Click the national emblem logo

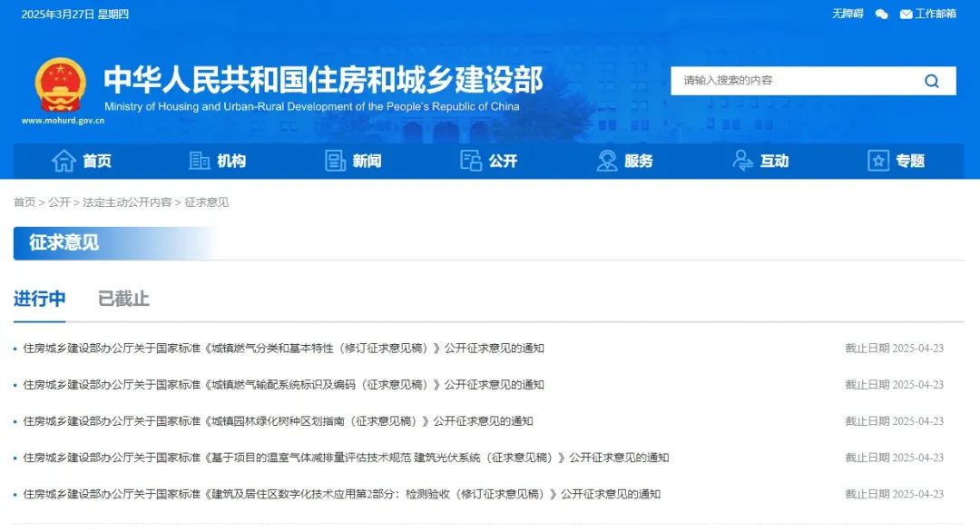(x=61, y=85)
